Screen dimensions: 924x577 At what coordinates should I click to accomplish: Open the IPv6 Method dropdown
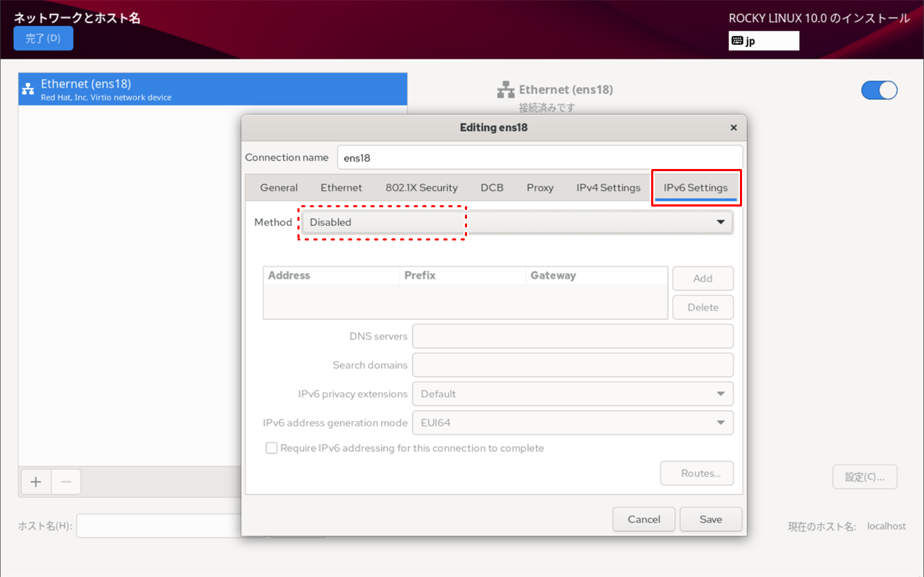pyautogui.click(x=517, y=222)
